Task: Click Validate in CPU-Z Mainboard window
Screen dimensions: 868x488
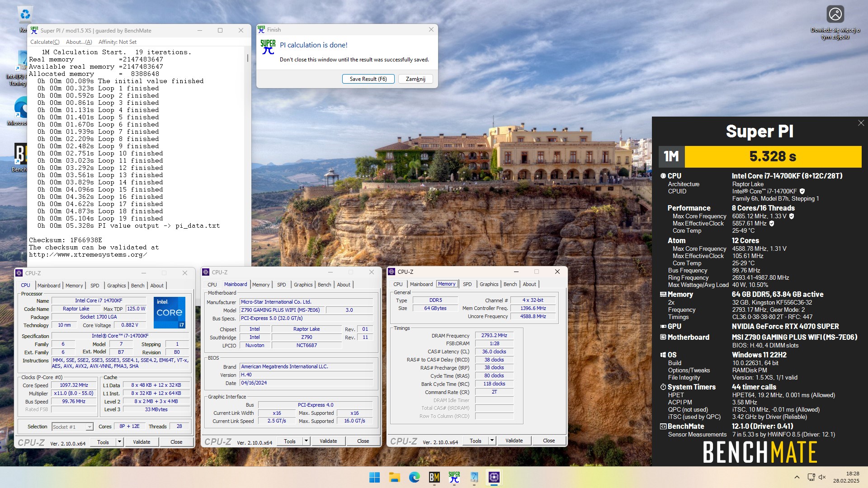Action: [328, 441]
